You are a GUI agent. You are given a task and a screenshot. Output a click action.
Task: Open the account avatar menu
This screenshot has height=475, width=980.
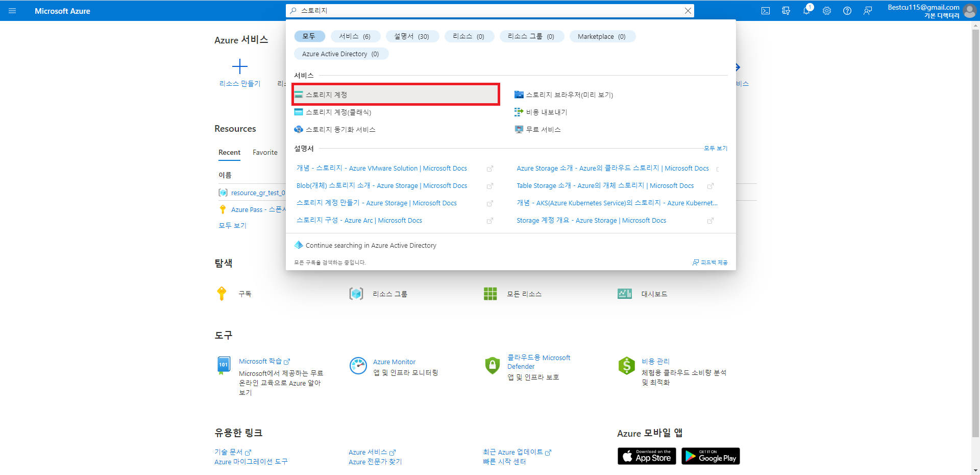tap(969, 11)
